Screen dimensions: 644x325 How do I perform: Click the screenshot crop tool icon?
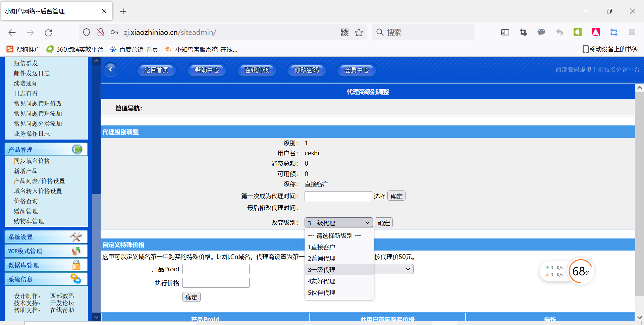[523, 32]
